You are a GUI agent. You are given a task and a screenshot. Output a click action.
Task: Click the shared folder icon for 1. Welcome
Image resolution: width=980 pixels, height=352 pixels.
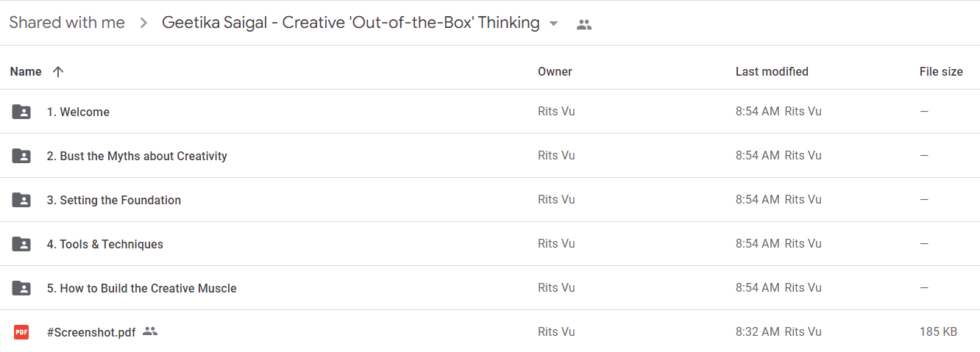click(21, 112)
